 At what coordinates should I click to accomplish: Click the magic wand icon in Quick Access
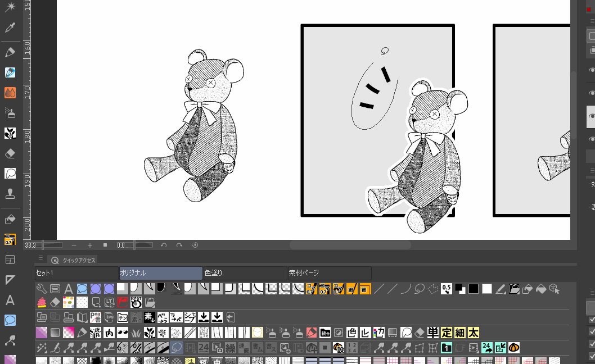pyautogui.click(x=42, y=348)
